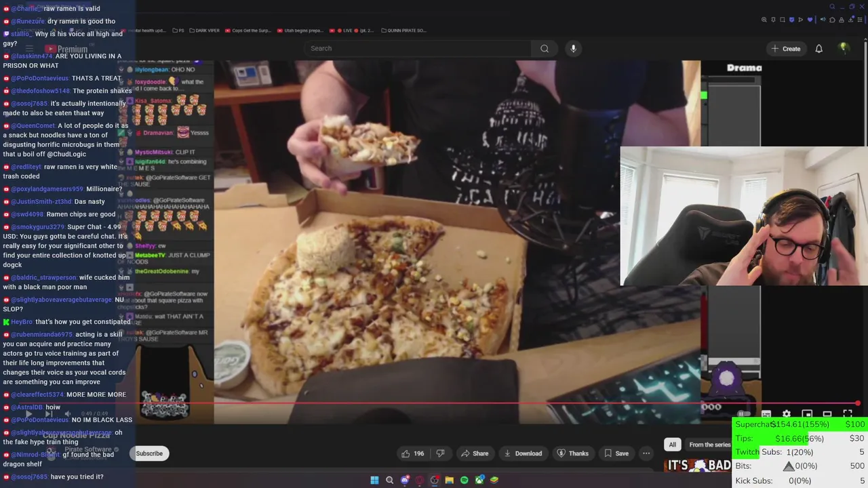The width and height of the screenshot is (868, 488).
Task: Open the browser snapshot tool
Action: pyautogui.click(x=783, y=20)
